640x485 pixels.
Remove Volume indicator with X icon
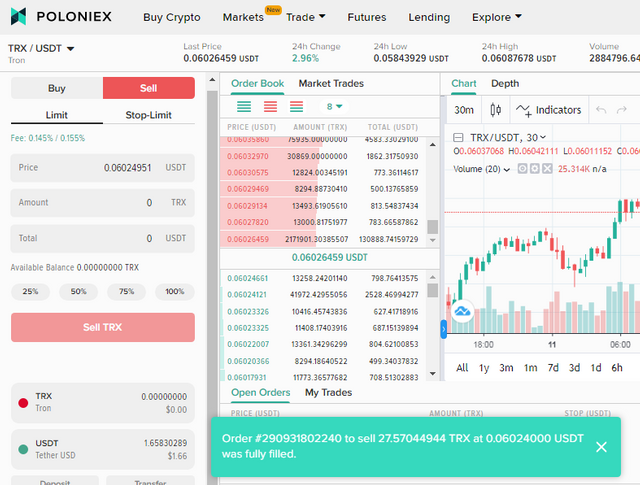pos(547,169)
